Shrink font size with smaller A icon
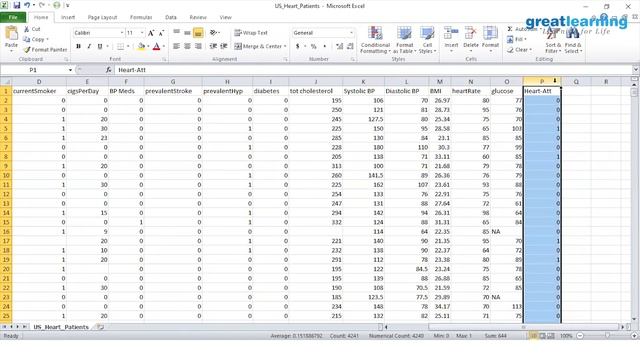The height and width of the screenshot is (360, 640). point(161,33)
